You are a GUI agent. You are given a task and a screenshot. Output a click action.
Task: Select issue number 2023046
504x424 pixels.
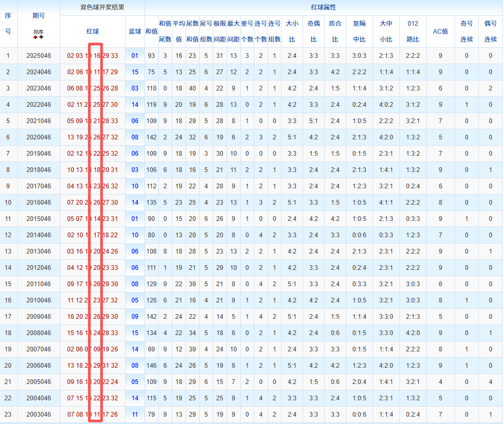[38, 88]
